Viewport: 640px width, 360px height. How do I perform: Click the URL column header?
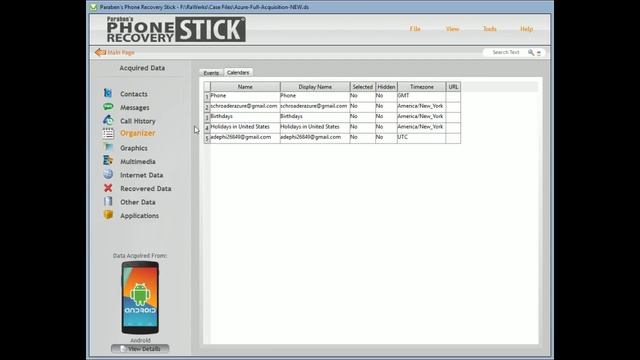pos(453,87)
